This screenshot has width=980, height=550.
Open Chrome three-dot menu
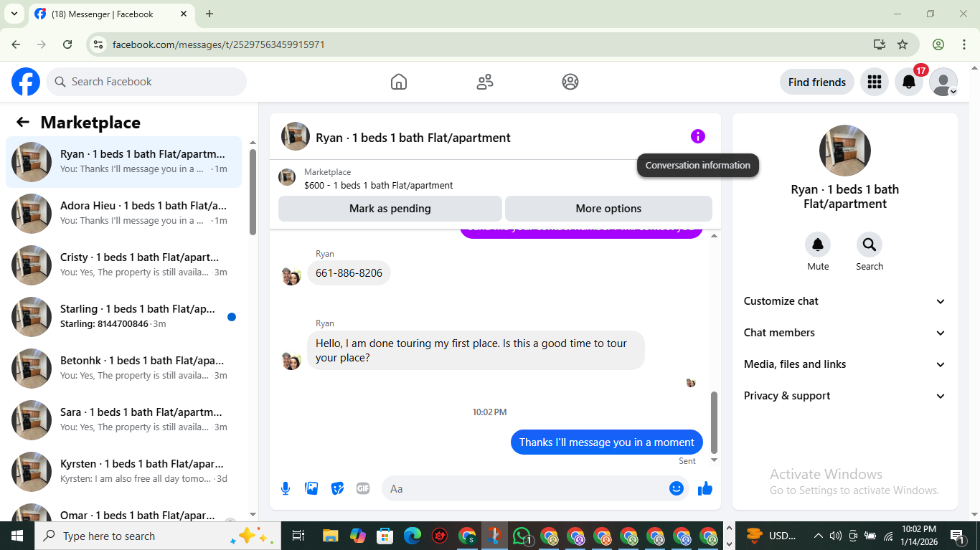click(x=963, y=44)
